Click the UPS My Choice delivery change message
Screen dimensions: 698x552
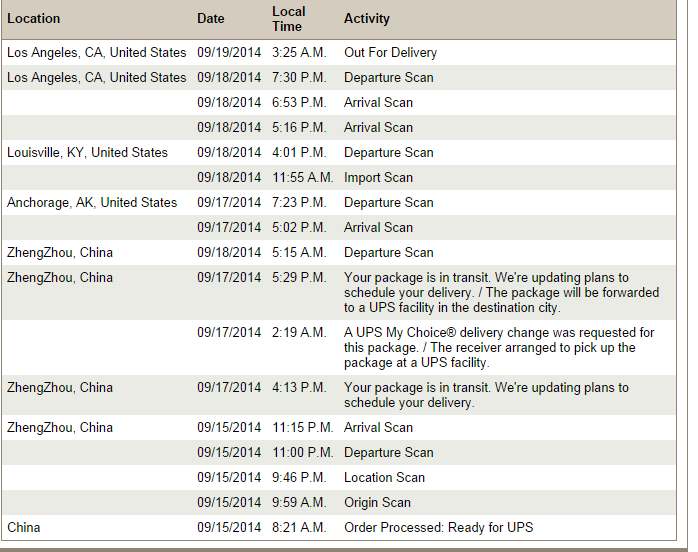(x=499, y=348)
